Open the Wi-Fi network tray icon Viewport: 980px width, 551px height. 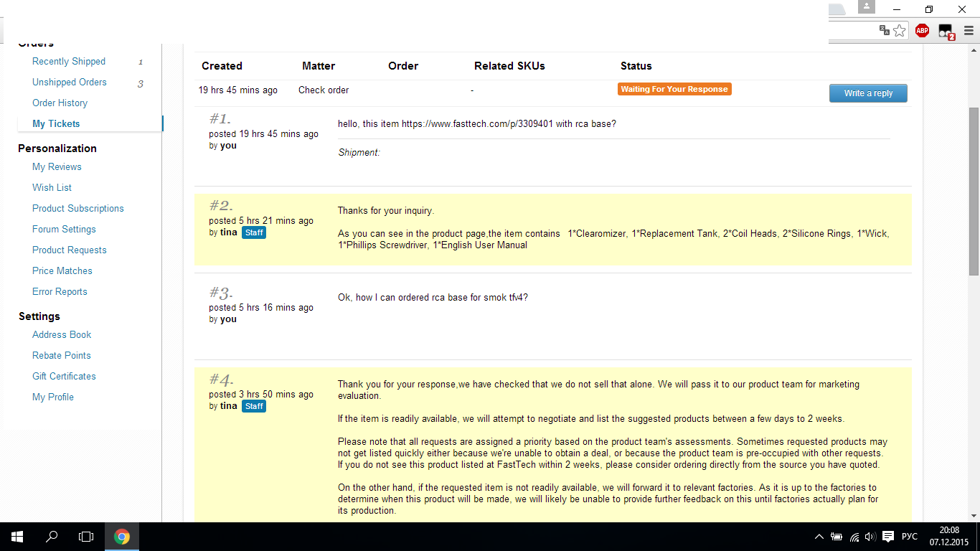[x=854, y=537]
